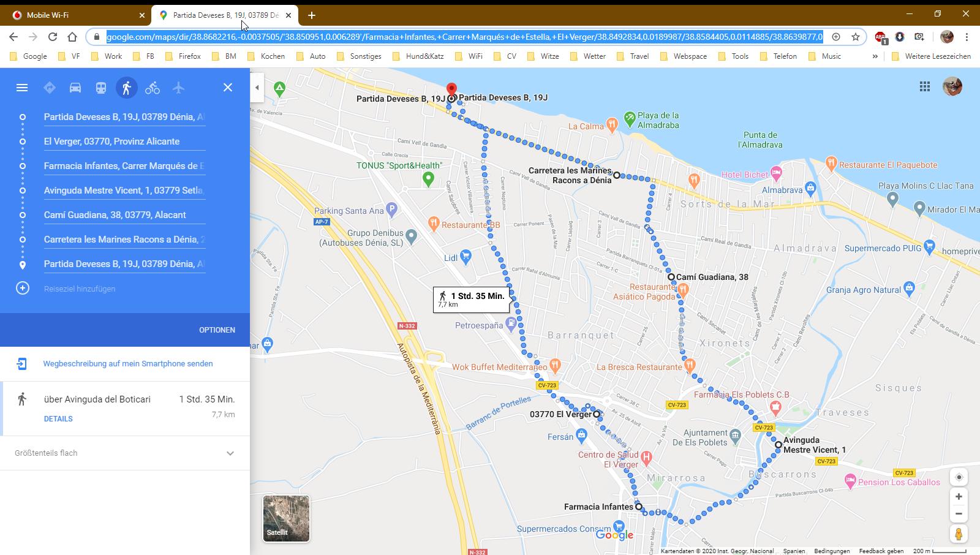Switch to the cycling travel mode

tap(153, 88)
